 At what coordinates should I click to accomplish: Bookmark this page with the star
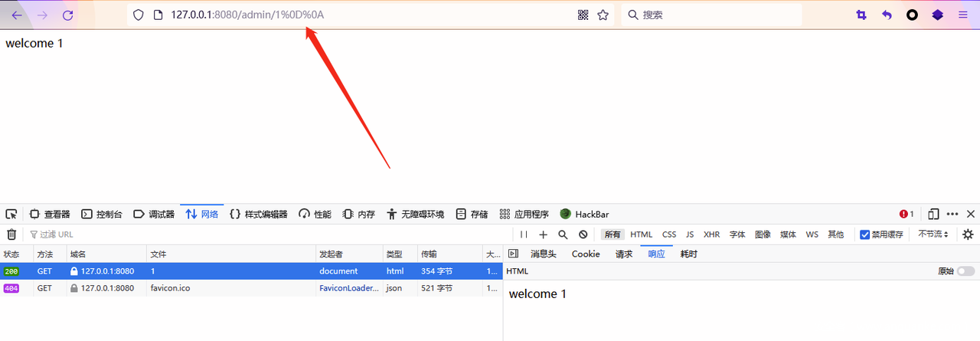point(603,15)
